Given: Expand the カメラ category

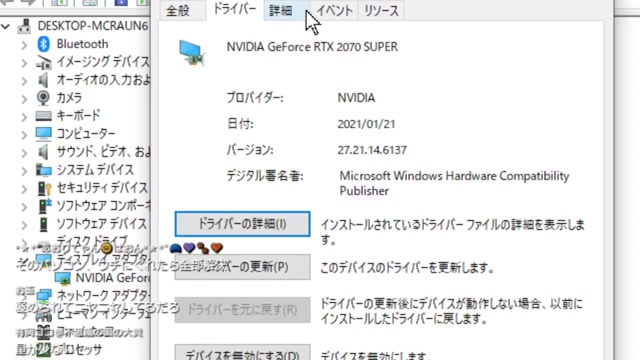Looking at the screenshot, I should [x=24, y=99].
